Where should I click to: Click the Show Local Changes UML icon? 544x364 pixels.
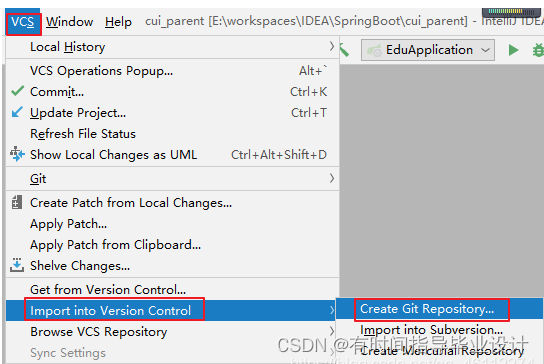point(17,154)
